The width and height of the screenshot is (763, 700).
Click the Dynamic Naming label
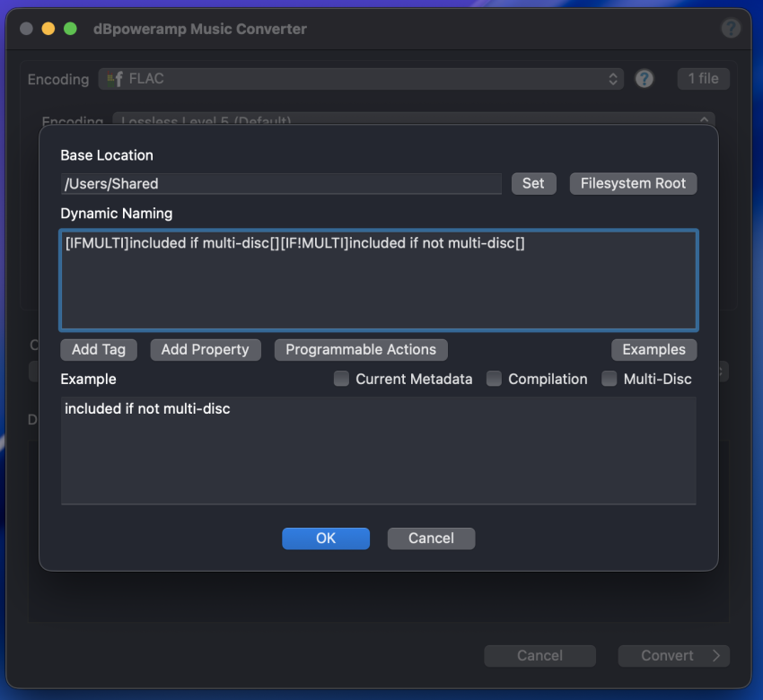(117, 214)
